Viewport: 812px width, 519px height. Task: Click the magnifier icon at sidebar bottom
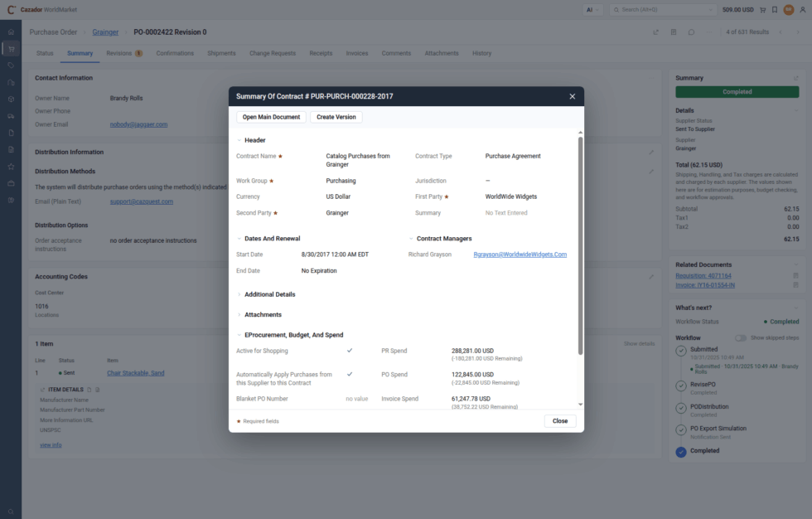[11, 512]
